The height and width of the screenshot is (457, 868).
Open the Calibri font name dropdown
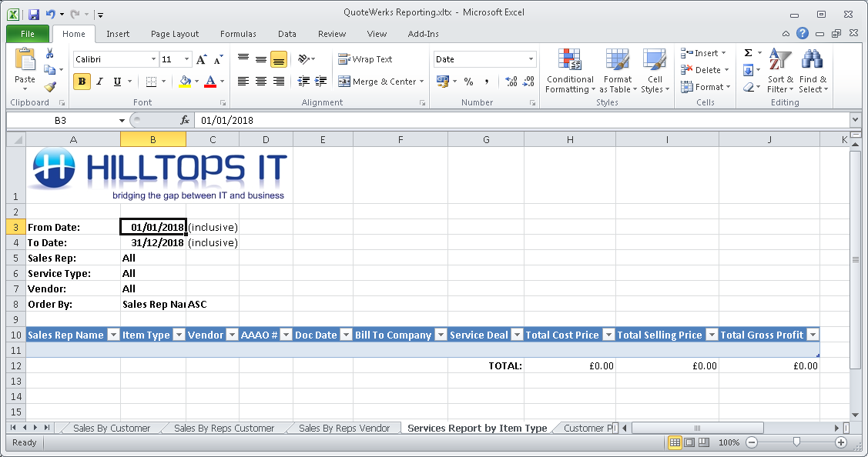click(153, 59)
